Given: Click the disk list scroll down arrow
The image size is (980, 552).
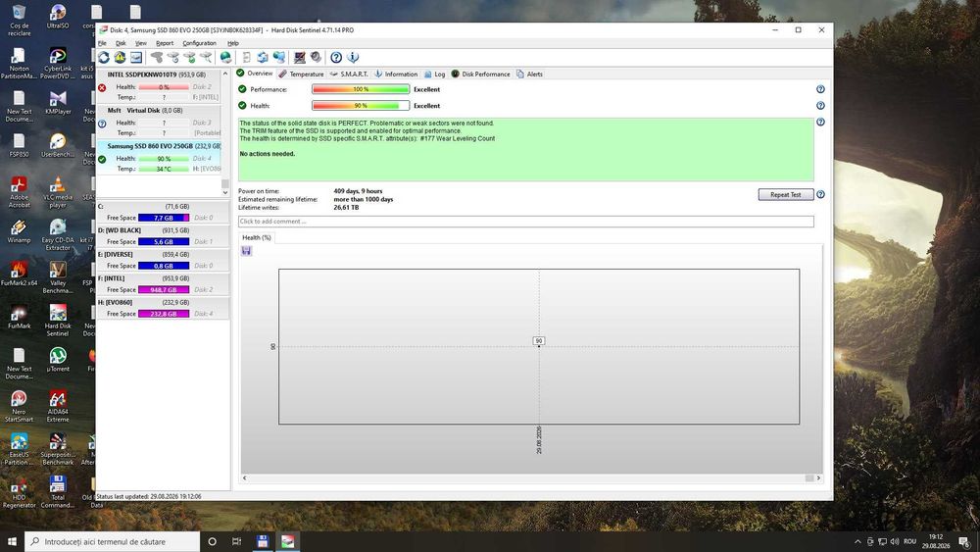Looking at the screenshot, I should (225, 192).
